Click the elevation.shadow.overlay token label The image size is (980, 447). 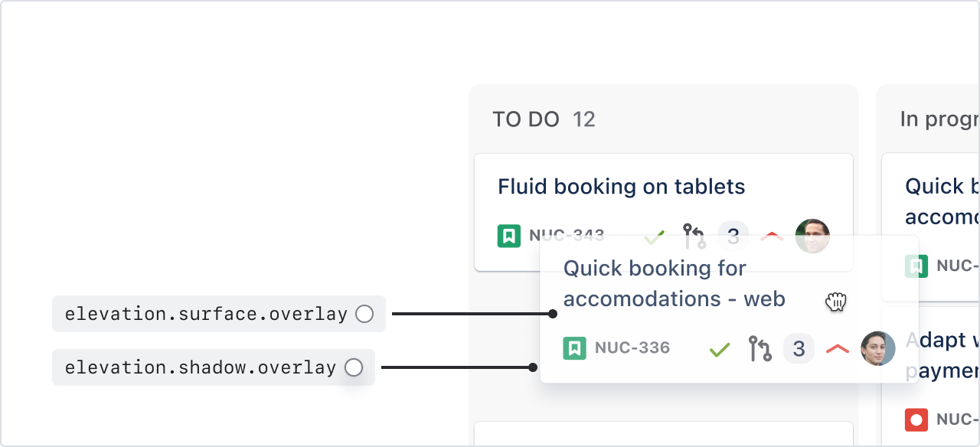pyautogui.click(x=201, y=367)
